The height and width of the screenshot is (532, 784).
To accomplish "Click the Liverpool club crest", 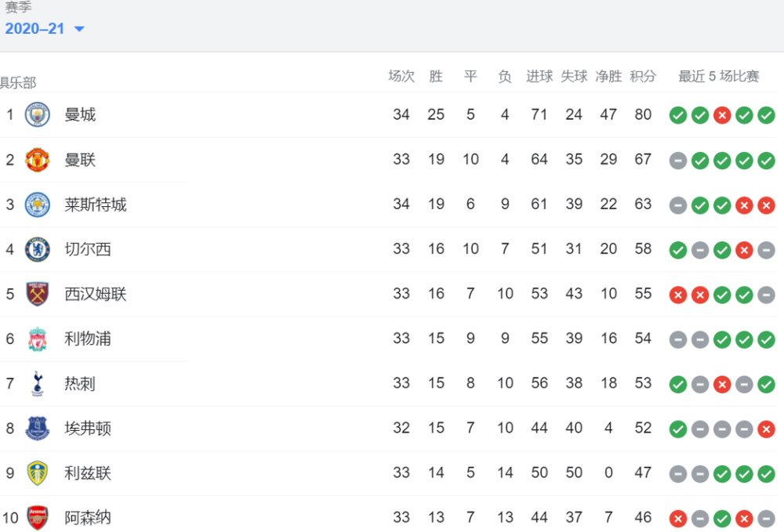I will [x=38, y=338].
